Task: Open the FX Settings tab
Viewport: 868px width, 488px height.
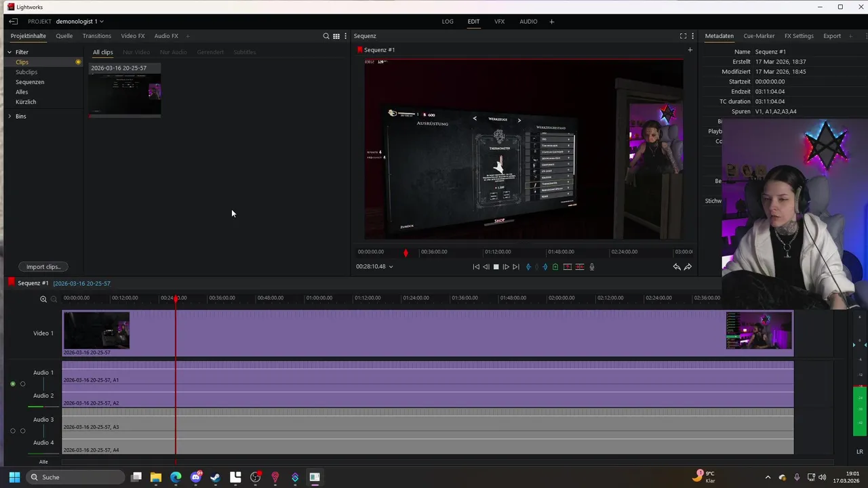Action: (x=799, y=36)
